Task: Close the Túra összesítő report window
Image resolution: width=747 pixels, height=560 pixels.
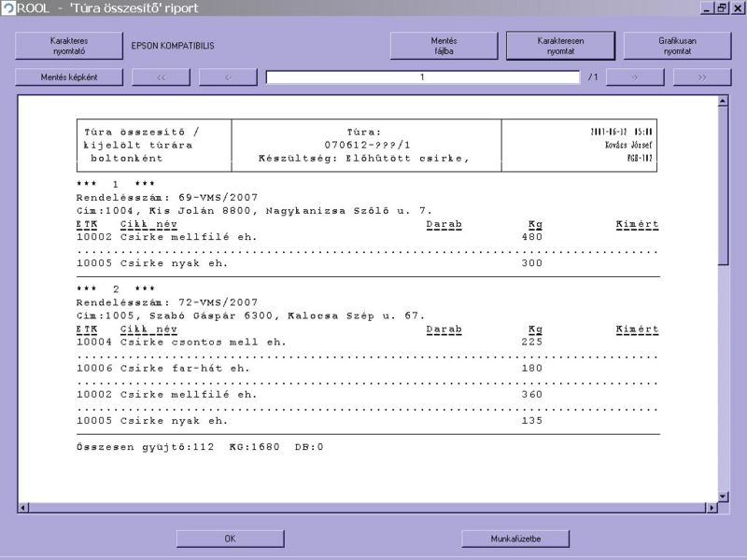Action: click(737, 7)
